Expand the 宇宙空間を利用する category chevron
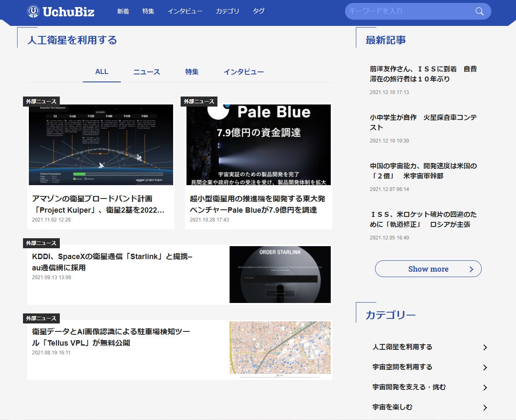Screen dimensions: 516x420 (x=485, y=367)
